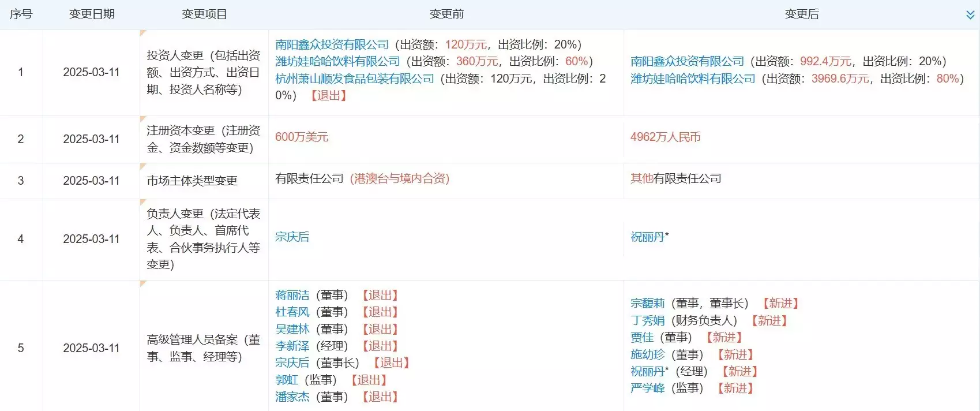
Task: Click the 序号 column header
Action: (x=21, y=14)
